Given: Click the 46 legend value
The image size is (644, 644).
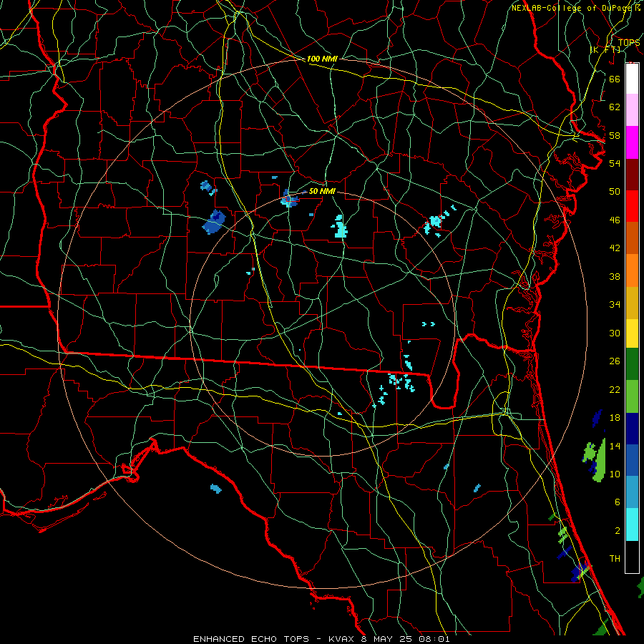Looking at the screenshot, I should [x=615, y=220].
